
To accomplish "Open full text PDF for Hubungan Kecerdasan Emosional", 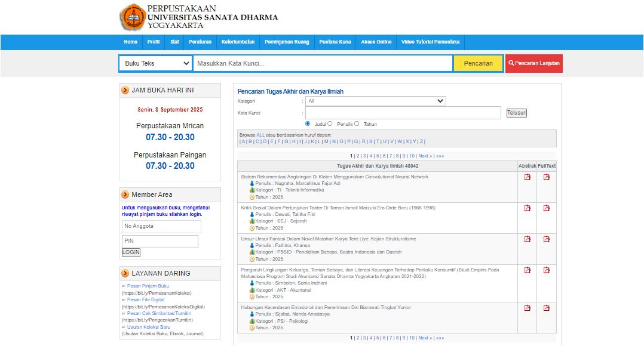I will tap(546, 308).
